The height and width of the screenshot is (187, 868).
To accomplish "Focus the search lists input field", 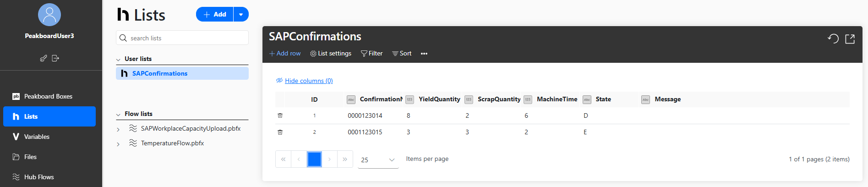I will coord(182,38).
